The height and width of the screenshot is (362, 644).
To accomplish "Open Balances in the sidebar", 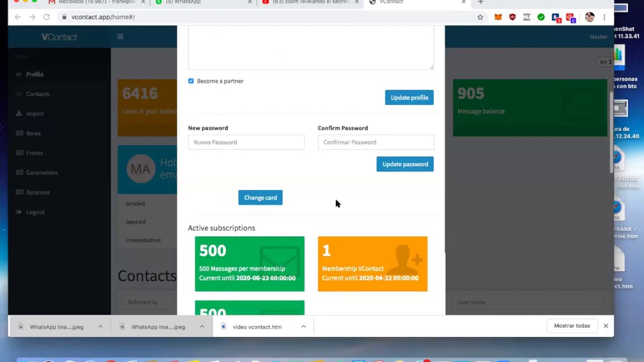I will click(x=38, y=192).
